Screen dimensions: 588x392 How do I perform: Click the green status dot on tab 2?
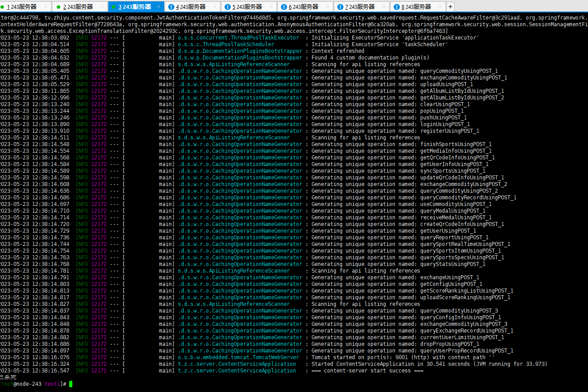tap(59, 7)
